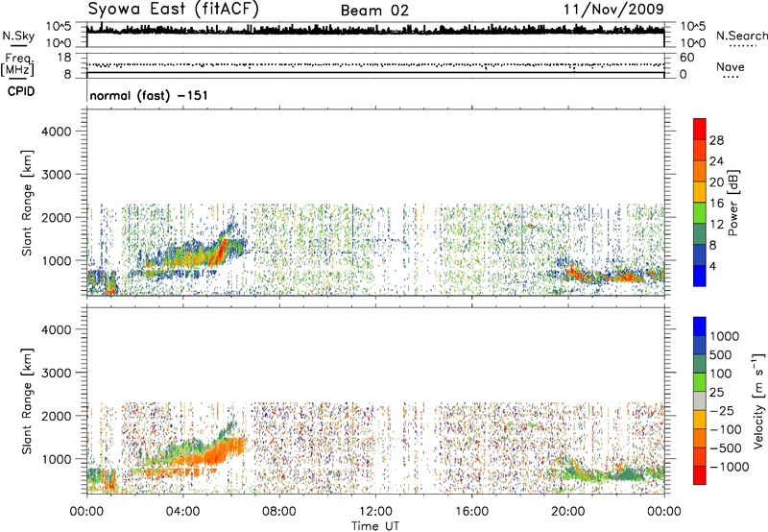Click the blue bottom segment of Power colorbar
The height and width of the screenshot is (532, 768).
(700, 276)
